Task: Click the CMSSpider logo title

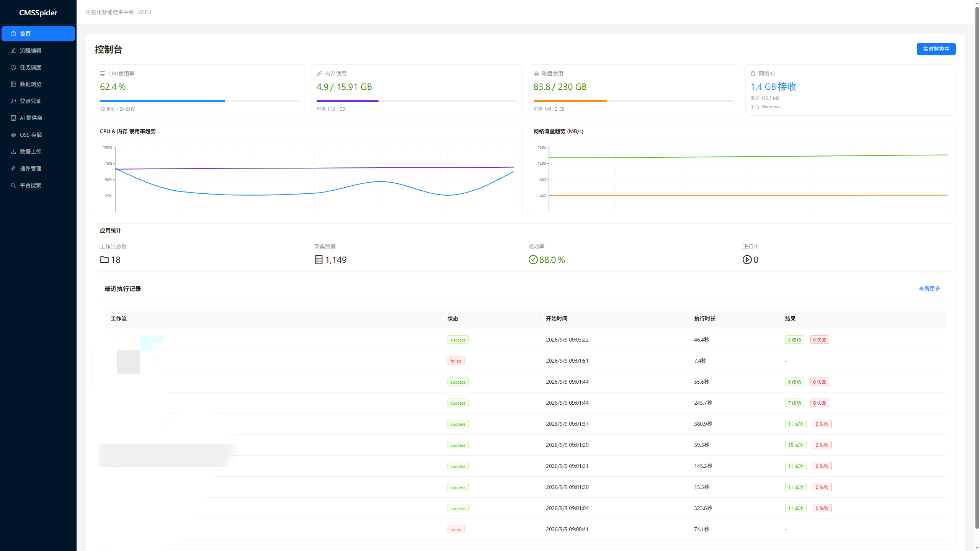Action: point(38,13)
